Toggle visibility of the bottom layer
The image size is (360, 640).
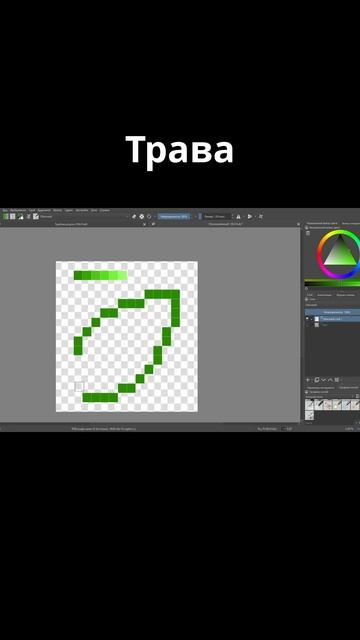click(x=307, y=325)
